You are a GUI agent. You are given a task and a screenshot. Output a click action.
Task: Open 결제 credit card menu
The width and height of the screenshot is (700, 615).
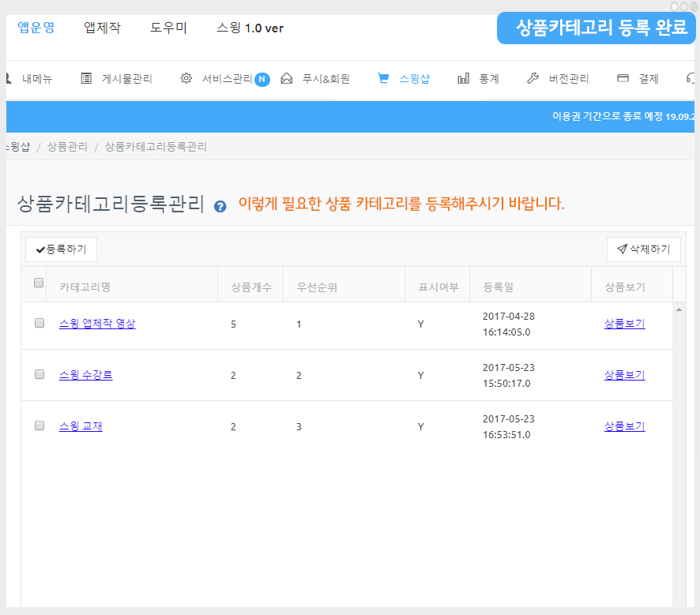(x=638, y=79)
